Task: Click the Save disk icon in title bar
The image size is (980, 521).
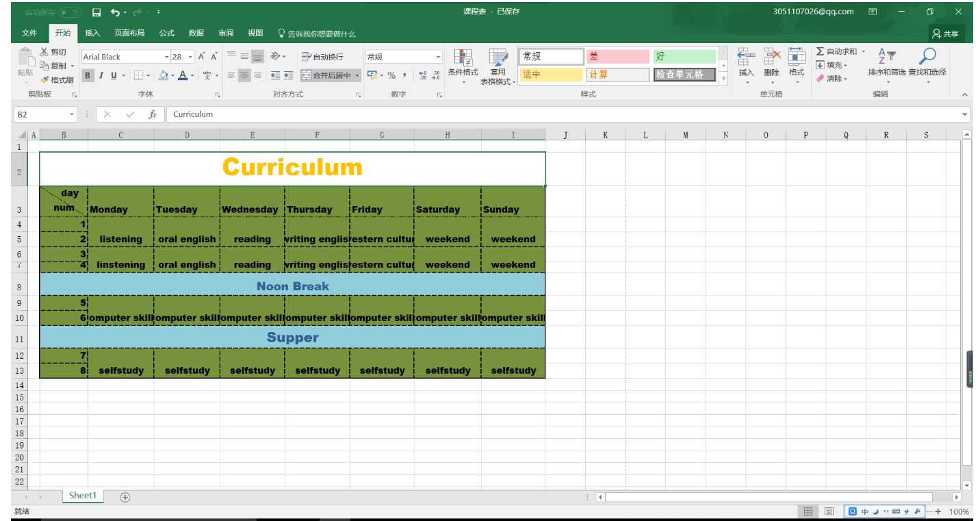Action: (x=96, y=12)
